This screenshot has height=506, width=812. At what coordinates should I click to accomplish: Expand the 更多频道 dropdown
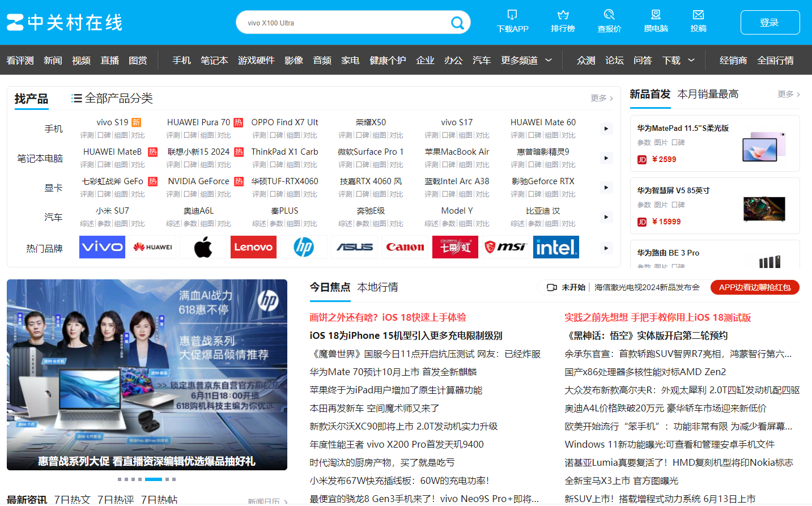pyautogui.click(x=549, y=60)
